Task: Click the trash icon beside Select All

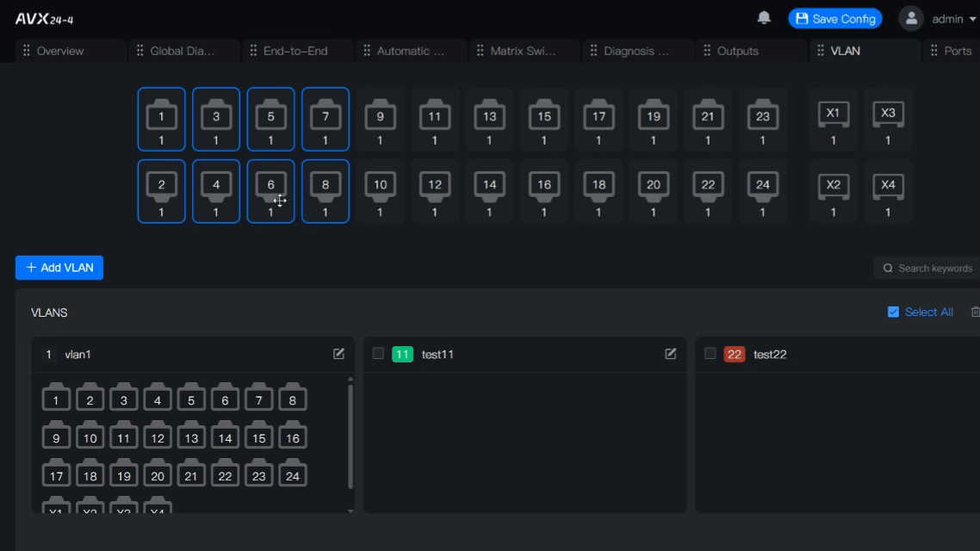Action: pos(975,312)
